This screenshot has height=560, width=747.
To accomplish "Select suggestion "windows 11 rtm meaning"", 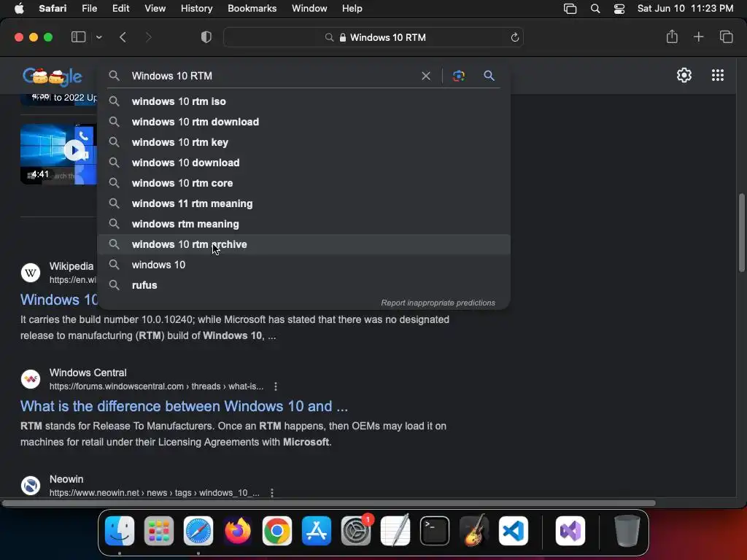I will coord(303,204).
